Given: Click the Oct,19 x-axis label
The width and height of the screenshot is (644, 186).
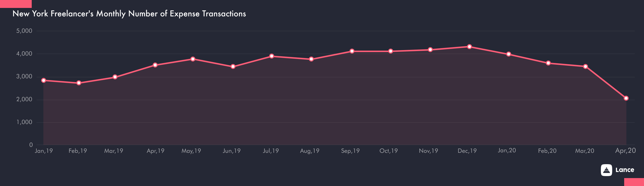Looking at the screenshot, I should [388, 151].
